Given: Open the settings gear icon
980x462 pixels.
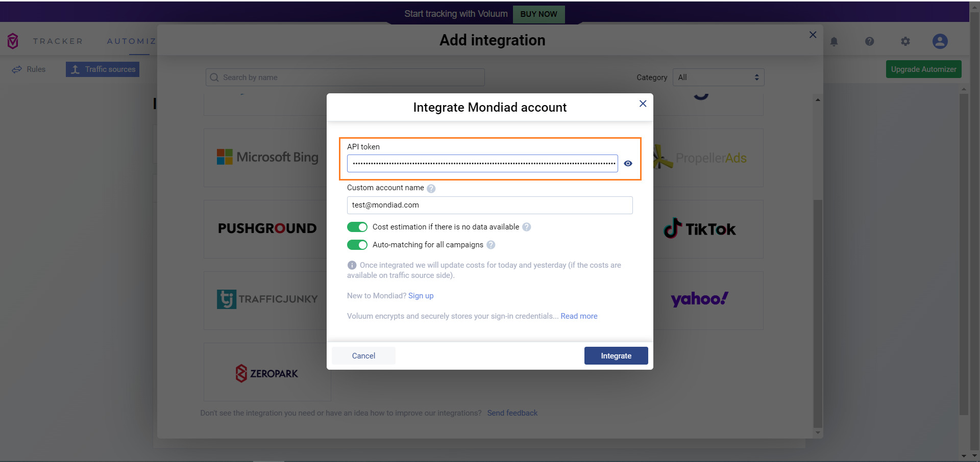Looking at the screenshot, I should 905,41.
